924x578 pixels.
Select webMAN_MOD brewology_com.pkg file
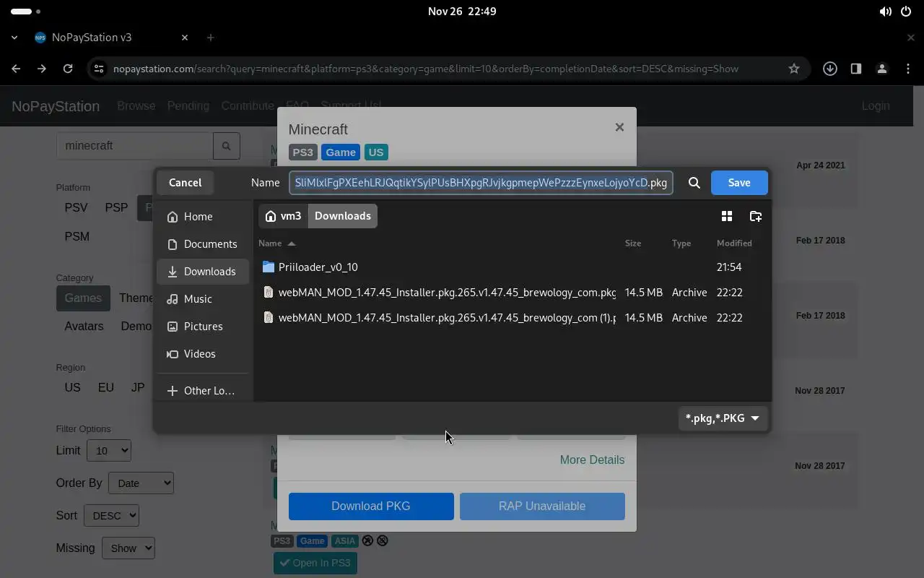coord(512,293)
